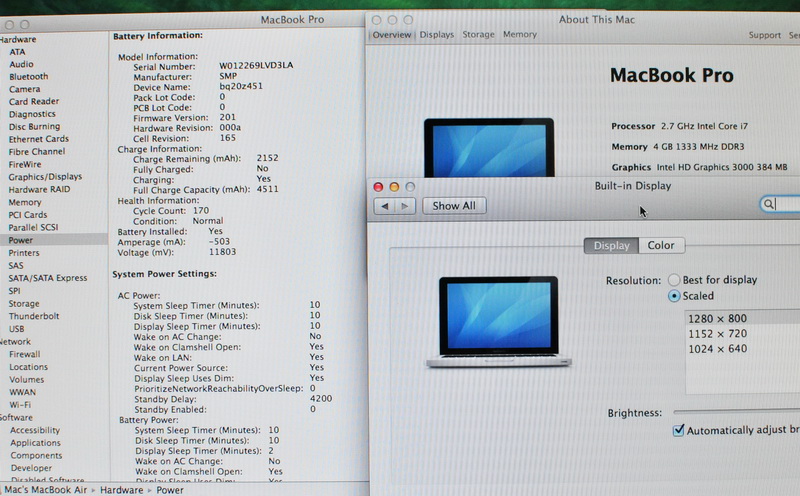Open the Displays tab in About This Mac
The image size is (800, 496).
click(437, 35)
